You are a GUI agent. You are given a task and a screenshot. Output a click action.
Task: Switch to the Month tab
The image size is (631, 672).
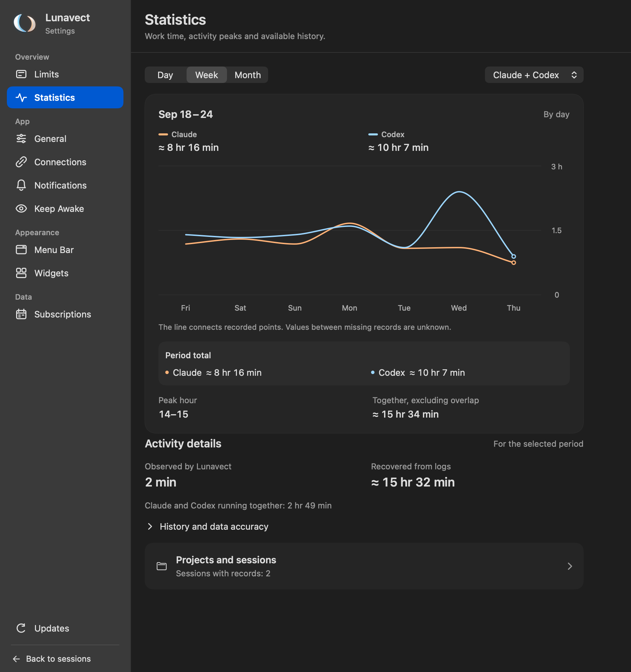248,75
